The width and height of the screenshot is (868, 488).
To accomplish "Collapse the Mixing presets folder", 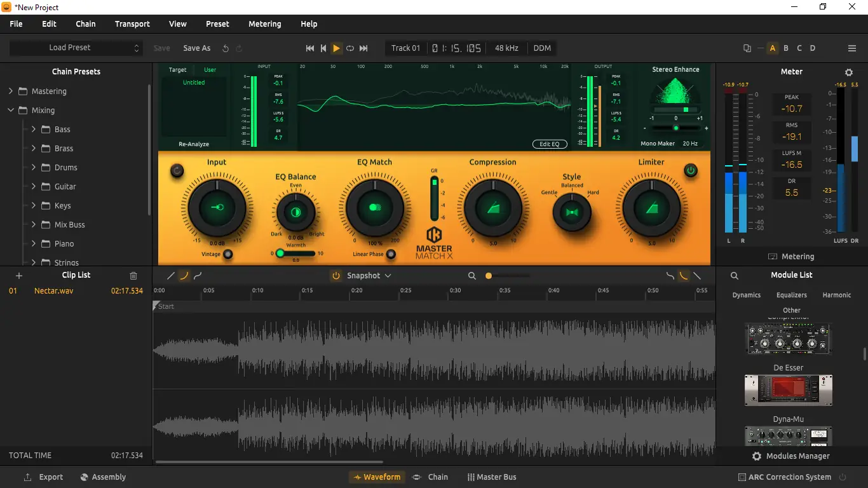I will (11, 111).
